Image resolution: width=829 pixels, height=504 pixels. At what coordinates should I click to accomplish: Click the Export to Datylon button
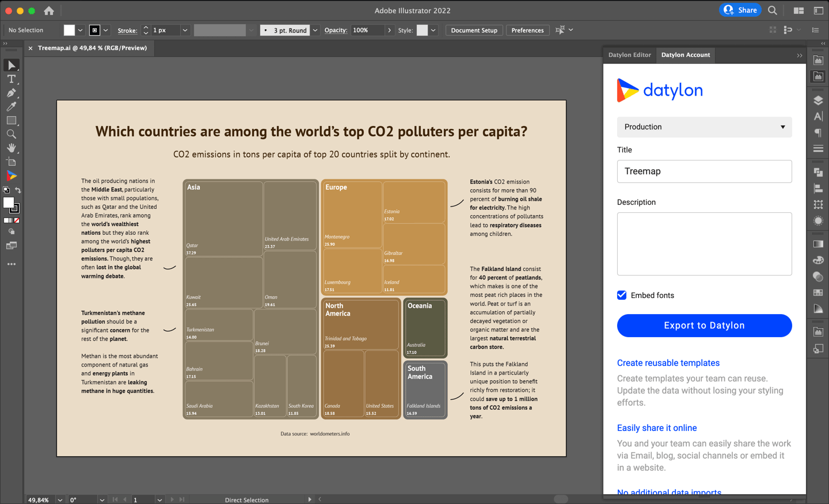click(704, 326)
